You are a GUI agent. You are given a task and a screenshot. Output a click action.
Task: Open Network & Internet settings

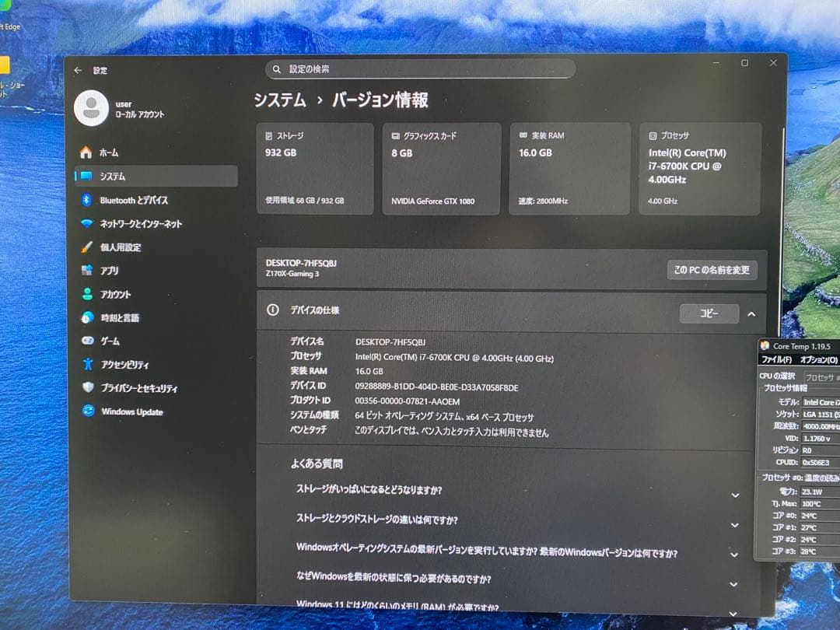[156, 224]
